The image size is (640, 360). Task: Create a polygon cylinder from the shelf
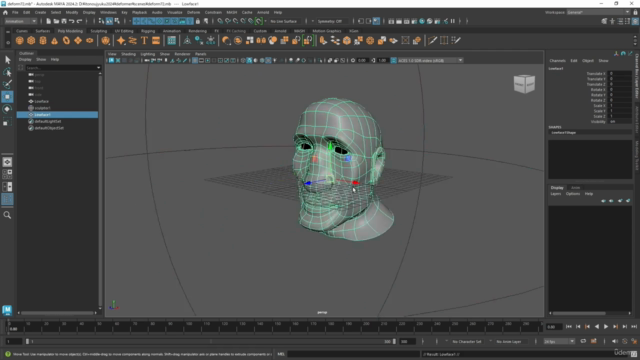coord(43,40)
